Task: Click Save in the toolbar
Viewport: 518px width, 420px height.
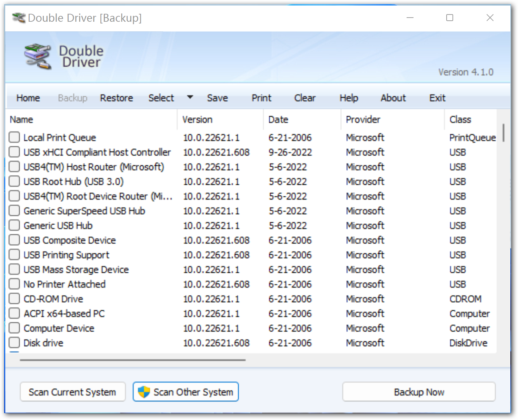Action: tap(217, 98)
